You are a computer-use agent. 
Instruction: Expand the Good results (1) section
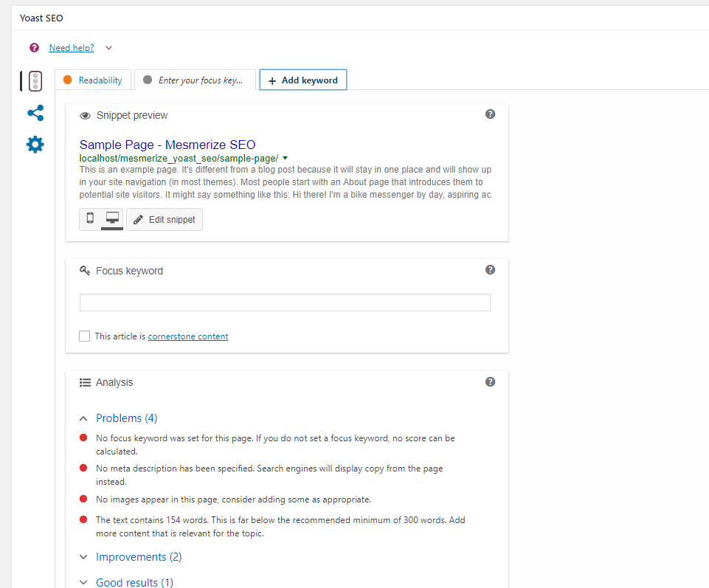pos(134,582)
